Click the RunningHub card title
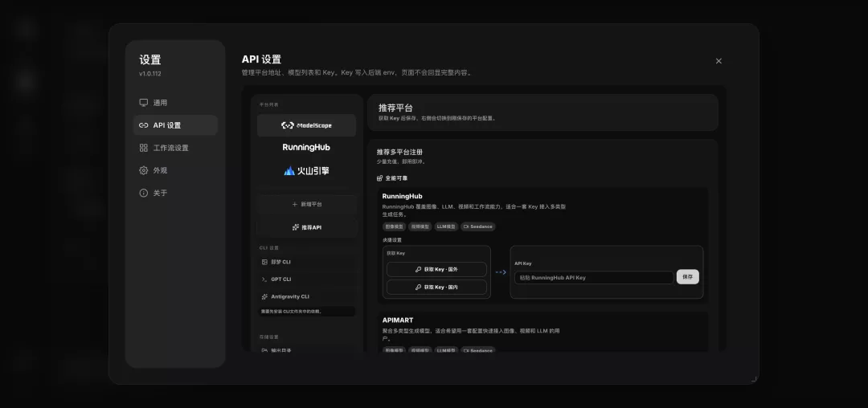The width and height of the screenshot is (868, 408). [402, 196]
